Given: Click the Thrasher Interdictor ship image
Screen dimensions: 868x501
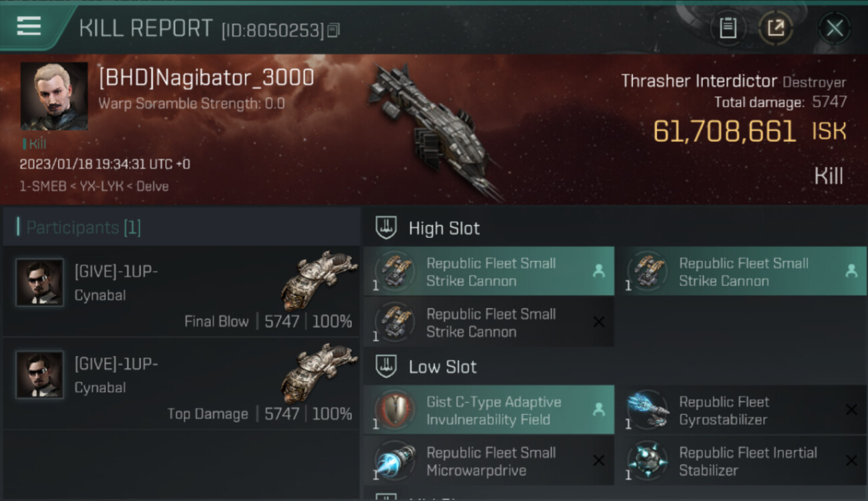Looking at the screenshot, I should (x=434, y=130).
